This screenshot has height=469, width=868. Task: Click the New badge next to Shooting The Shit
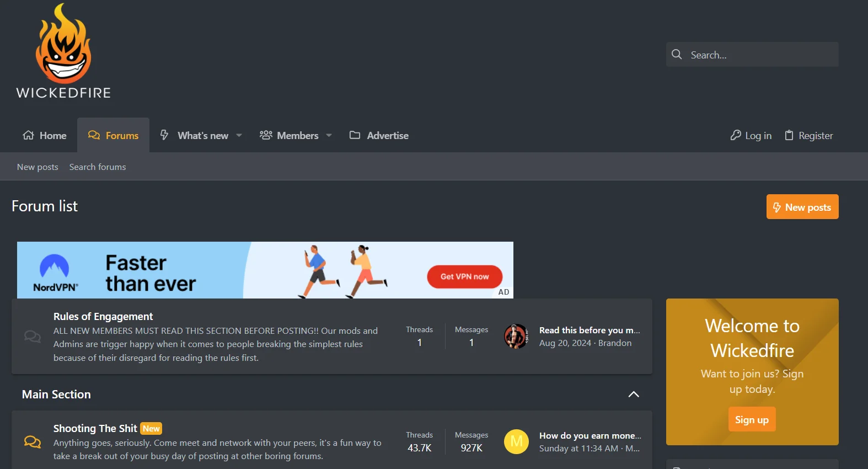point(151,429)
